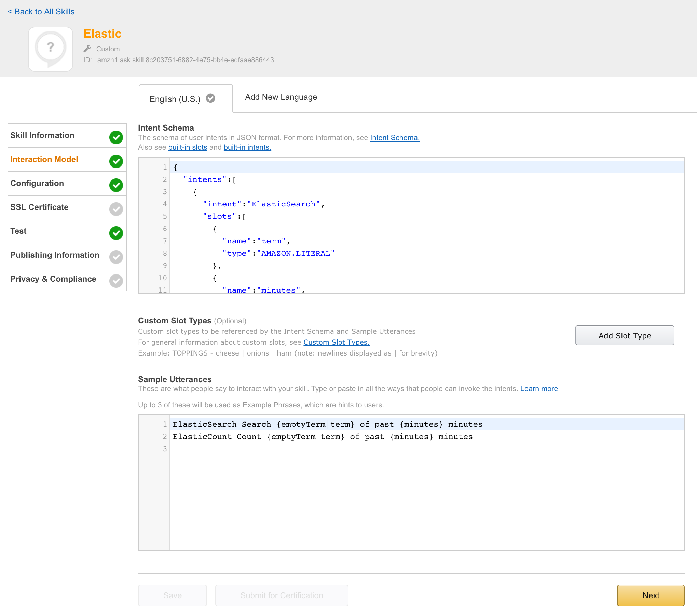Click the yellow Next button
The height and width of the screenshot is (616, 697).
650,595
